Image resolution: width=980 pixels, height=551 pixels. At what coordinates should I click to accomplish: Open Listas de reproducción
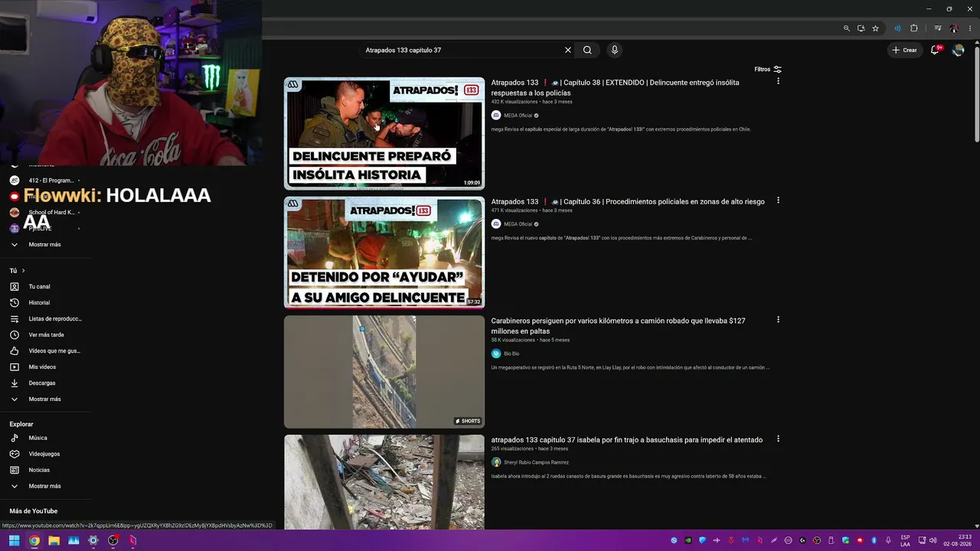point(46,319)
